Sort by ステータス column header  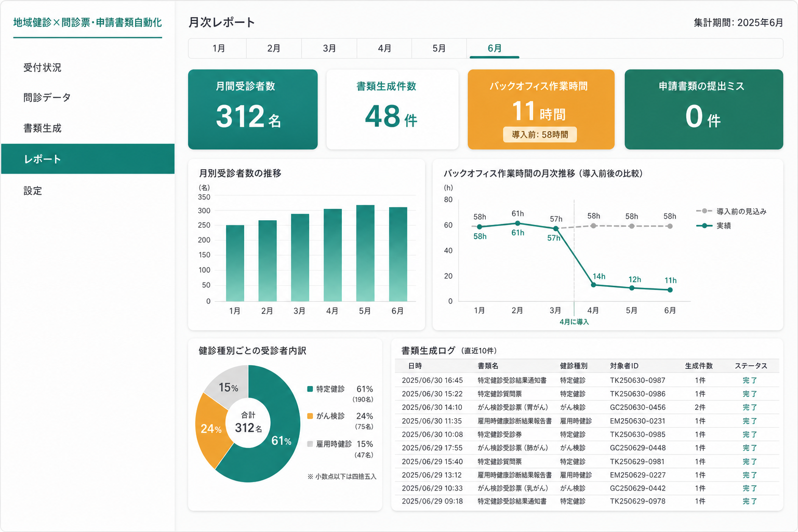[751, 366]
